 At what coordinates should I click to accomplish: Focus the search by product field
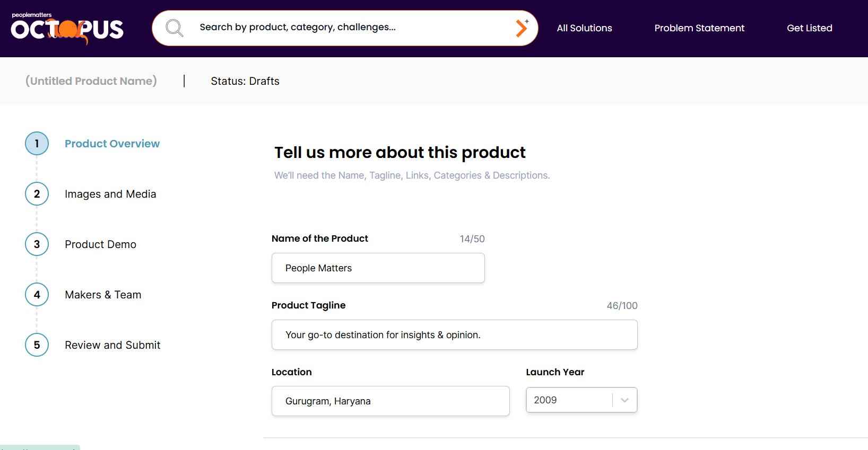(x=345, y=28)
